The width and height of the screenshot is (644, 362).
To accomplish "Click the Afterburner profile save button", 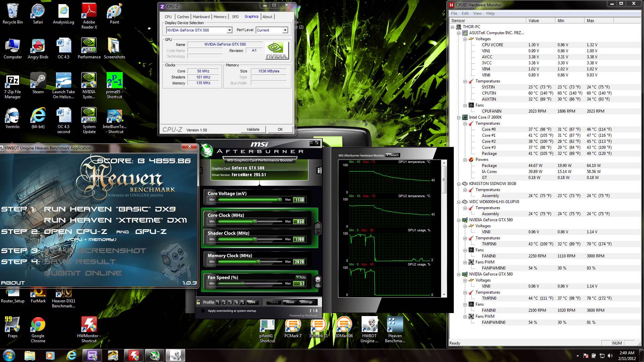I will point(252,302).
